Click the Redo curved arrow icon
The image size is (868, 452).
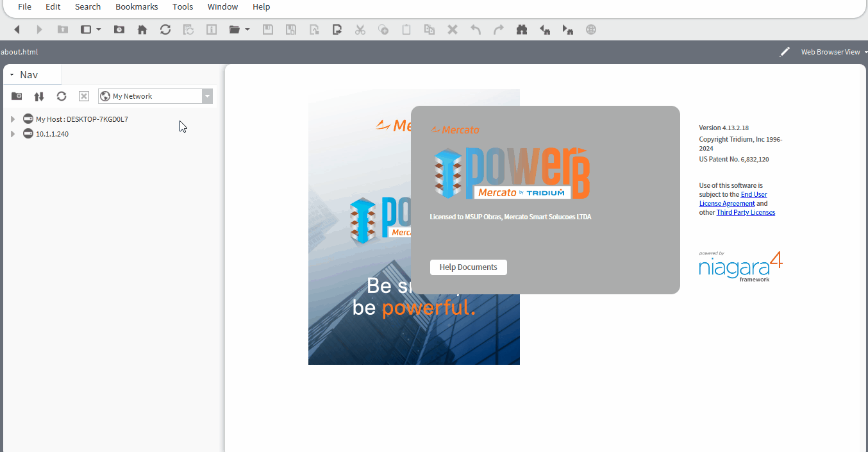click(499, 29)
